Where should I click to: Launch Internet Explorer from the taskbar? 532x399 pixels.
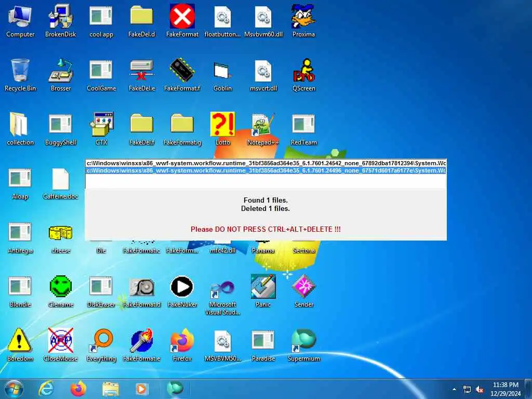coord(46,389)
